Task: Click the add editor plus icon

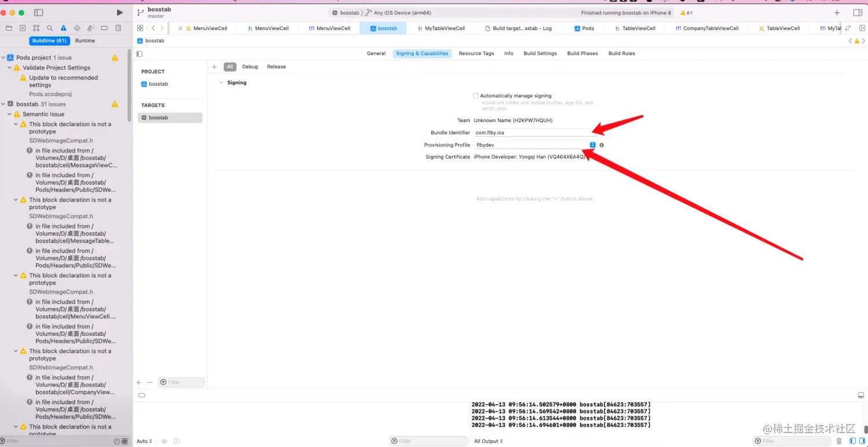Action: pos(837,13)
